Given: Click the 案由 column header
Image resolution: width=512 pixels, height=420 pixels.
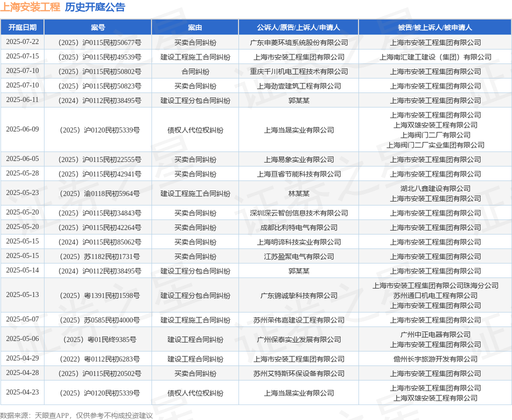Looking at the screenshot, I should [x=195, y=27].
